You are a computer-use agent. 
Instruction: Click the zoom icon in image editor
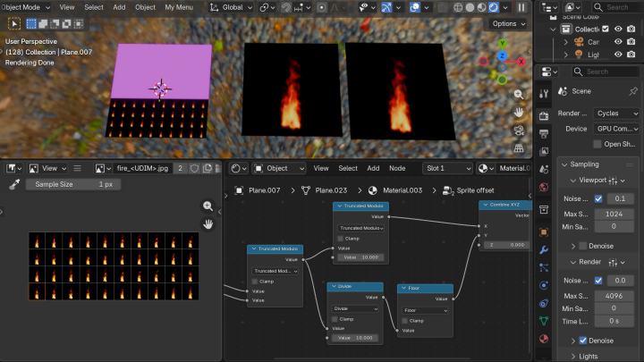pos(208,206)
